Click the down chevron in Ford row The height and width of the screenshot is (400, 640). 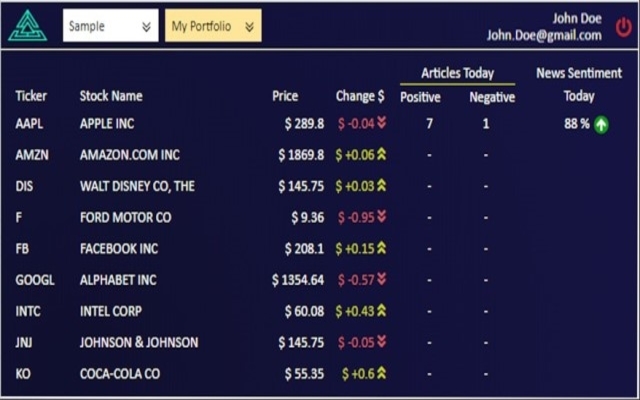pos(382,216)
